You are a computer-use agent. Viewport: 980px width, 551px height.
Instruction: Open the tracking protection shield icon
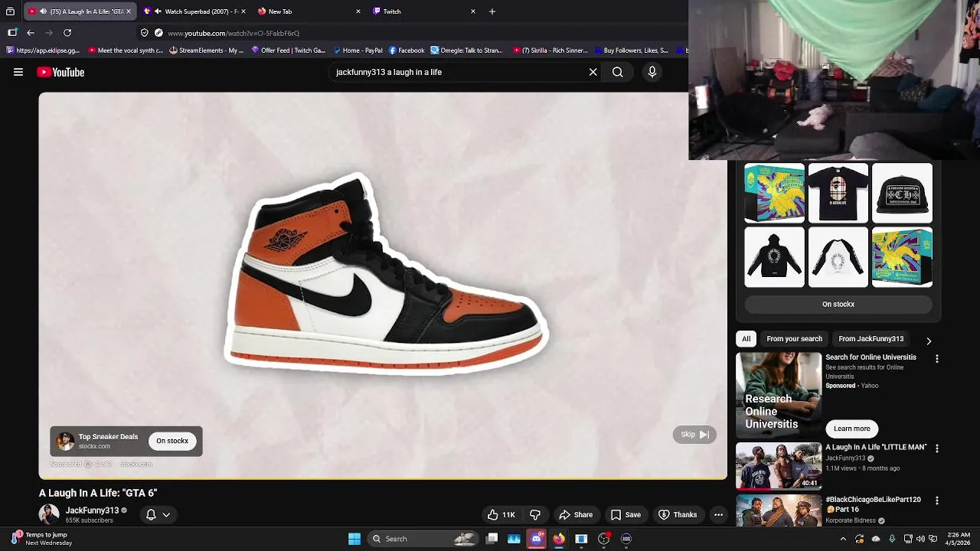(x=144, y=33)
